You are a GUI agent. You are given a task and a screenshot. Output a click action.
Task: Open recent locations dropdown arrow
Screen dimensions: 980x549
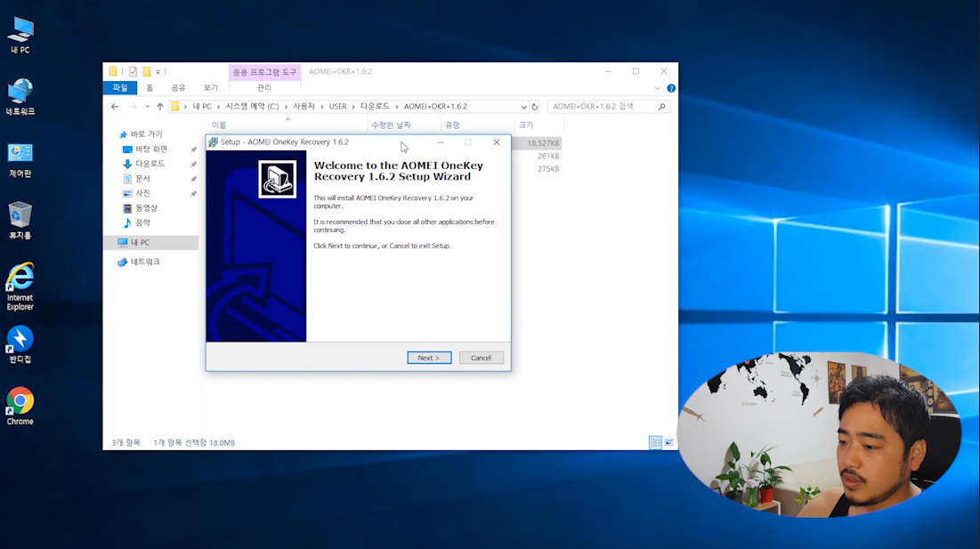pyautogui.click(x=147, y=107)
